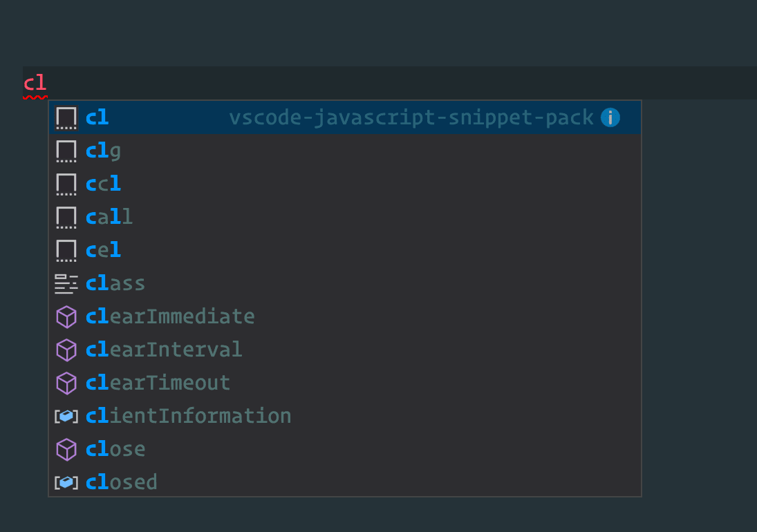Viewport: 757px width, 532px height.
Task: Click the snippet icon beside call
Action: pyautogui.click(x=66, y=217)
